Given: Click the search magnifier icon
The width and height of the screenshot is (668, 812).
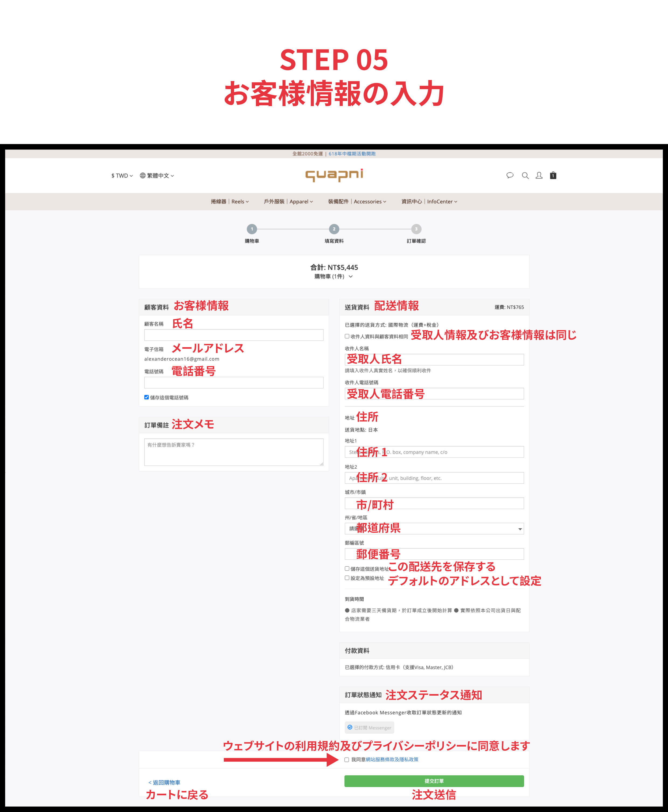Looking at the screenshot, I should point(525,175).
